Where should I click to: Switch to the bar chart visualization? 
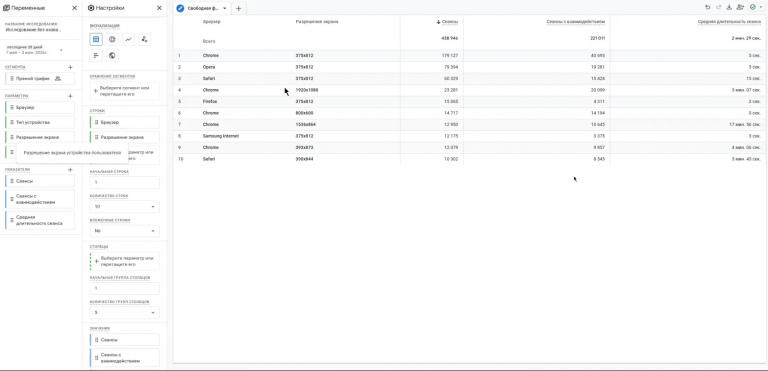(96, 55)
